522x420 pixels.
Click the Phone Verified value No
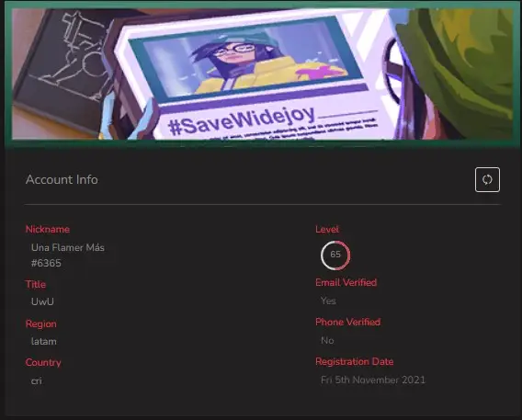click(x=327, y=340)
